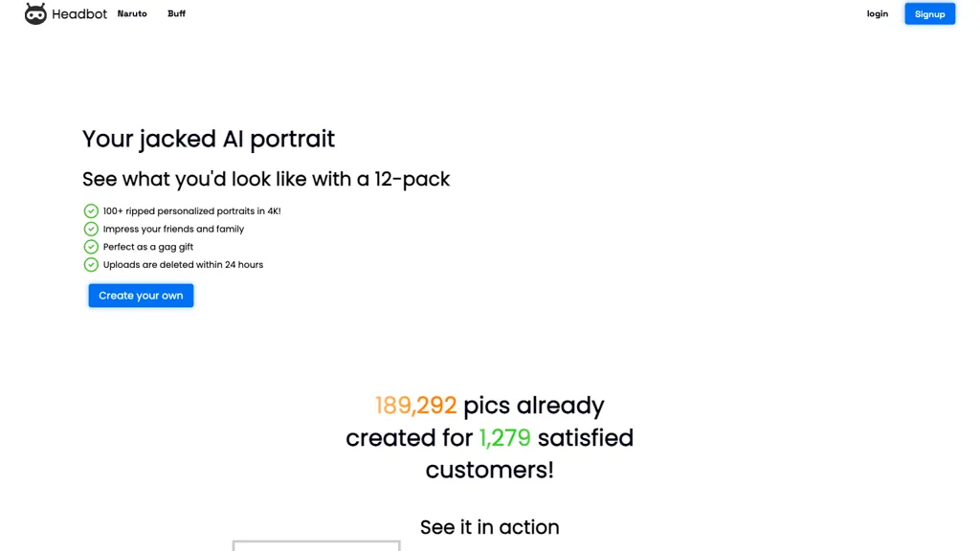This screenshot has height=551, width=980.
Task: Click the Headbot brand name text
Action: tap(79, 13)
